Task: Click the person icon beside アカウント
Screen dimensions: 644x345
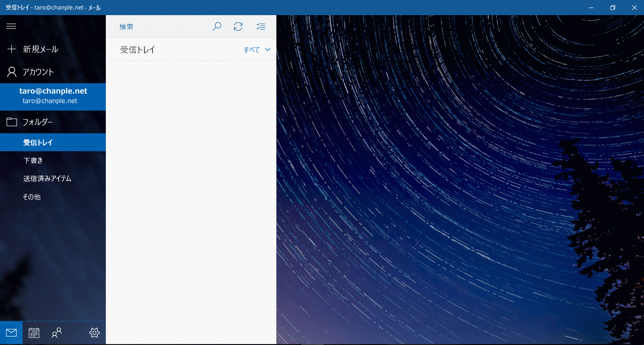Action: [x=11, y=72]
